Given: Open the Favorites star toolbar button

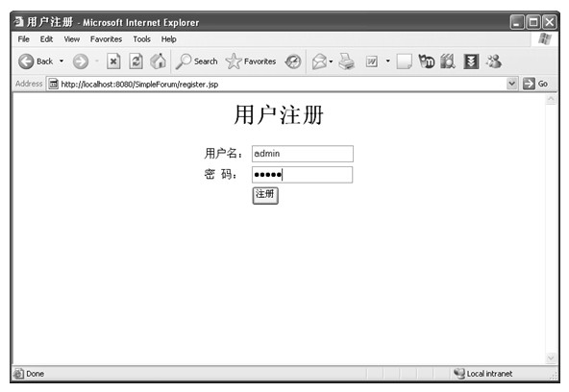Looking at the screenshot, I should 251,61.
